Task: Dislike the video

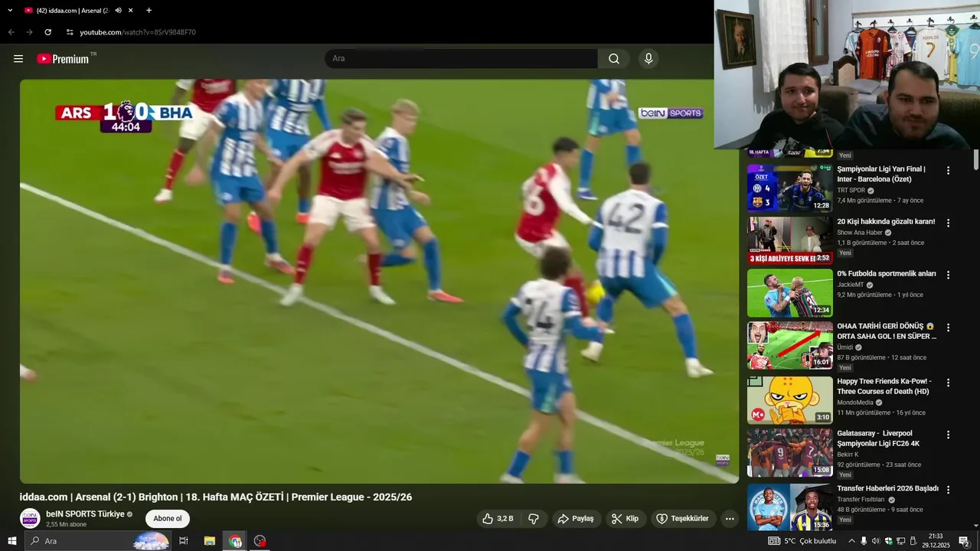Action: click(x=534, y=519)
